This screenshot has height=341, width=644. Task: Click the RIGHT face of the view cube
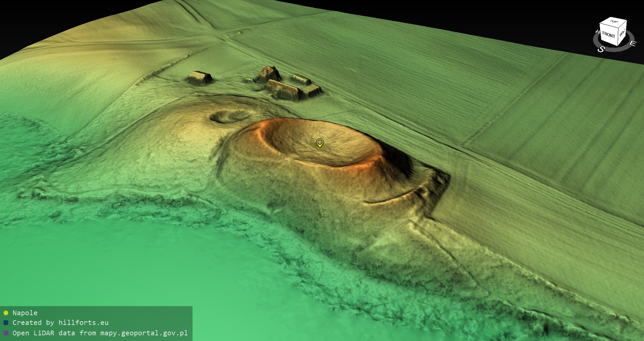pos(623,33)
